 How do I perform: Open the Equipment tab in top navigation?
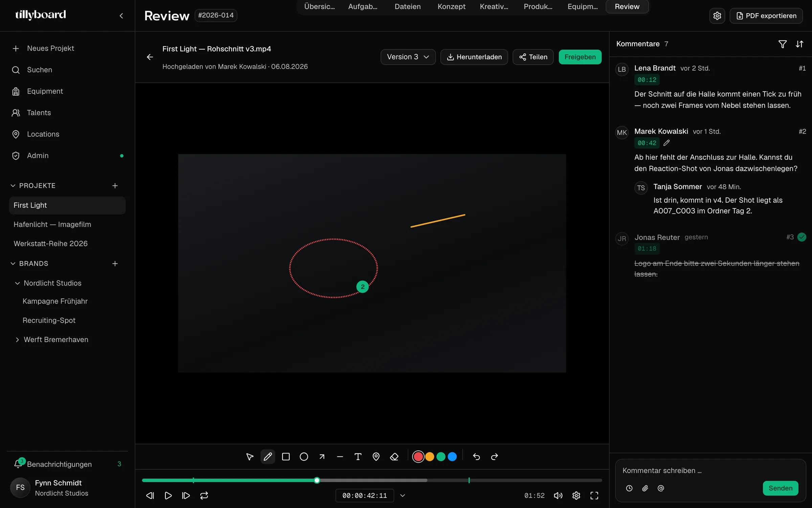[x=583, y=6]
